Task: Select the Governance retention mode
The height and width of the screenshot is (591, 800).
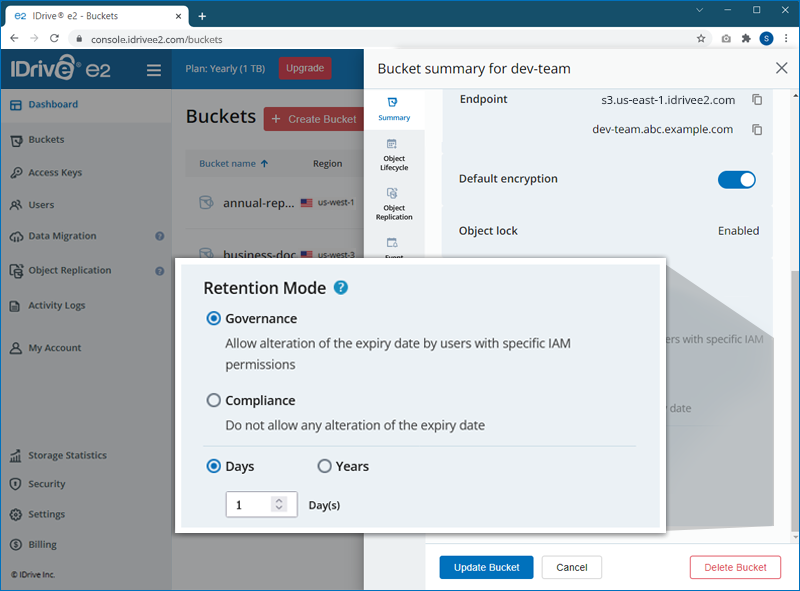Action: coord(213,319)
